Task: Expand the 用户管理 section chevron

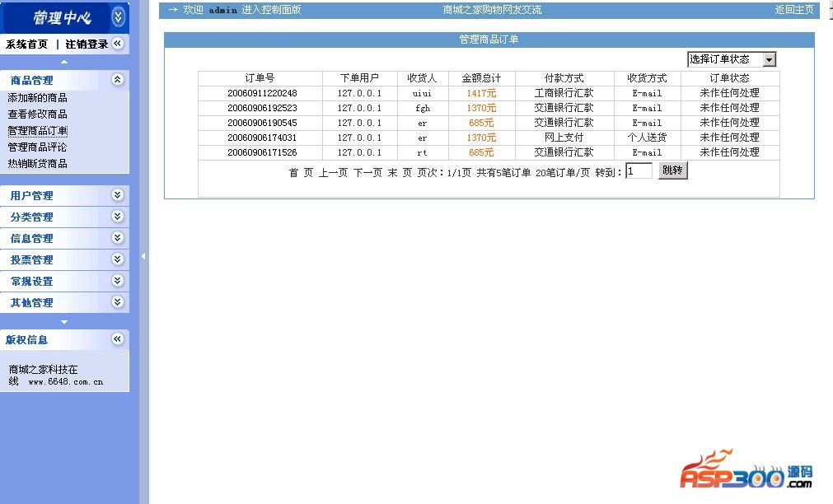Action: pos(117,195)
